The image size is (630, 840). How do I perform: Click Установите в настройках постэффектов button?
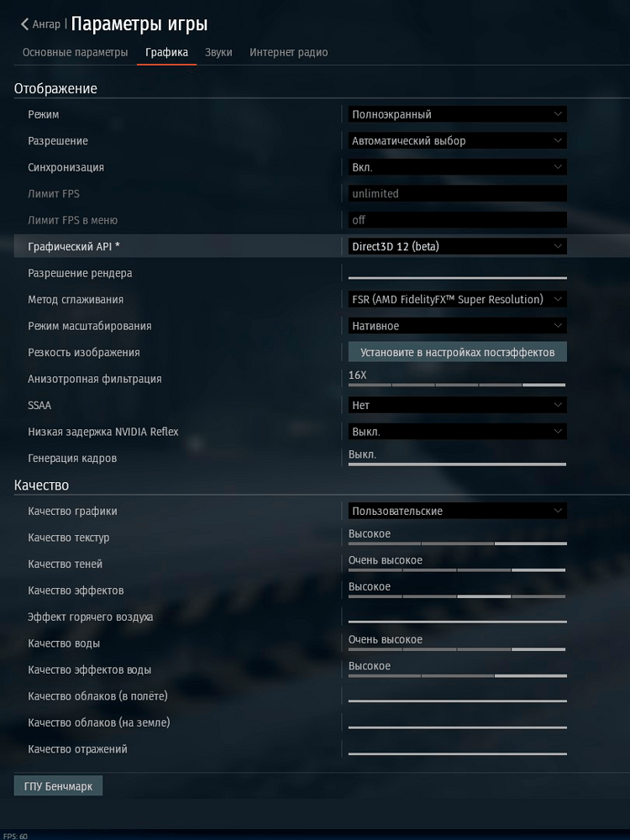point(458,352)
